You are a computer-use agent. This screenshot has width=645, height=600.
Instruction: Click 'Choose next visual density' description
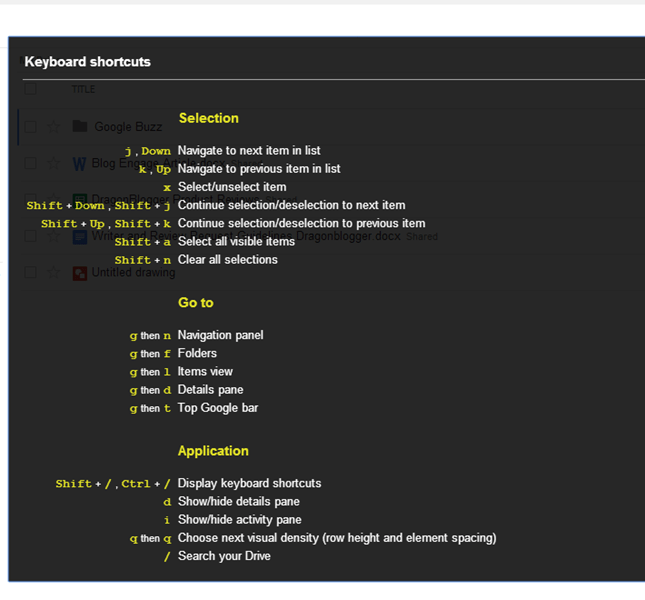point(337,538)
